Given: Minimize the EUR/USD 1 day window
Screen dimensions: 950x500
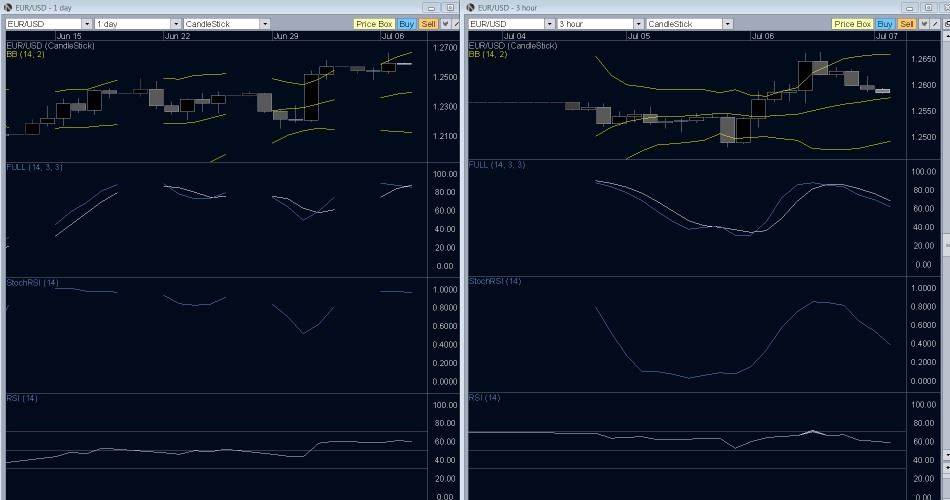Looking at the screenshot, I should click(432, 8).
